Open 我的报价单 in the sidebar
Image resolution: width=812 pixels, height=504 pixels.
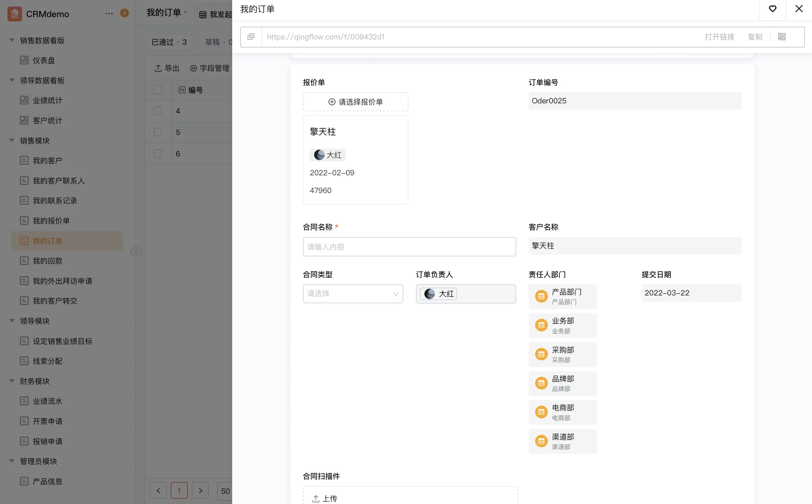pyautogui.click(x=51, y=221)
